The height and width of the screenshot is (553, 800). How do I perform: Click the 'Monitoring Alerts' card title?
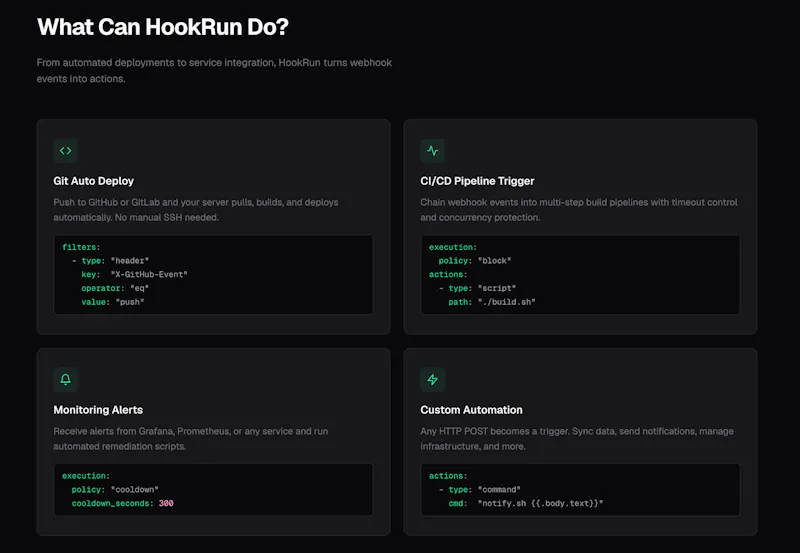point(98,410)
